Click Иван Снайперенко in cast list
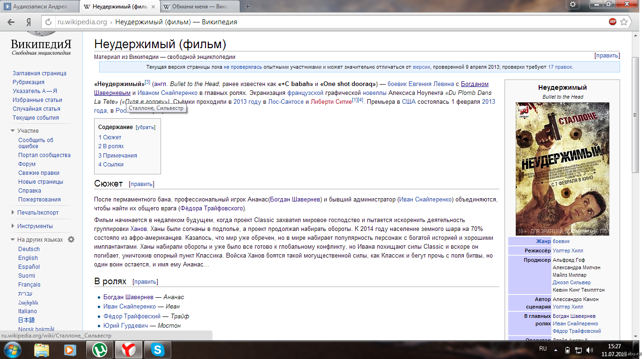 [130, 307]
